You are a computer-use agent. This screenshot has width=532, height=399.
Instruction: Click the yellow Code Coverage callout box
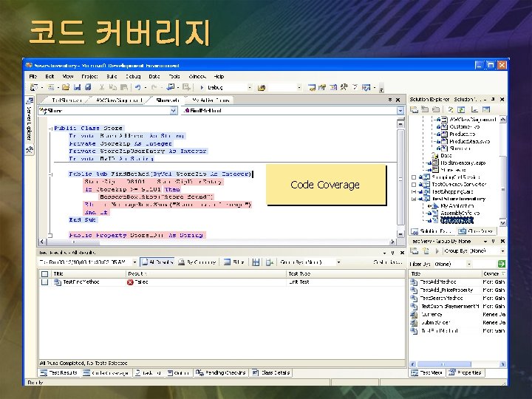click(x=326, y=185)
